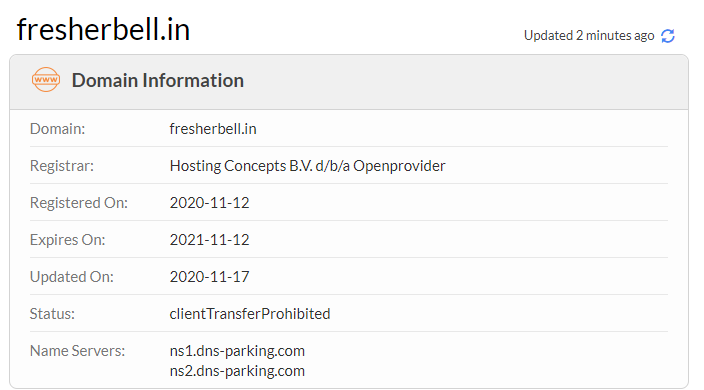Click the Name Servers: field label

click(x=77, y=351)
